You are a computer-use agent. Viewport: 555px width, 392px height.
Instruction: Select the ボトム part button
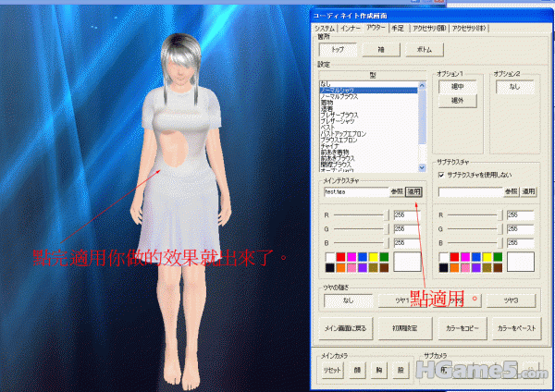(423, 50)
